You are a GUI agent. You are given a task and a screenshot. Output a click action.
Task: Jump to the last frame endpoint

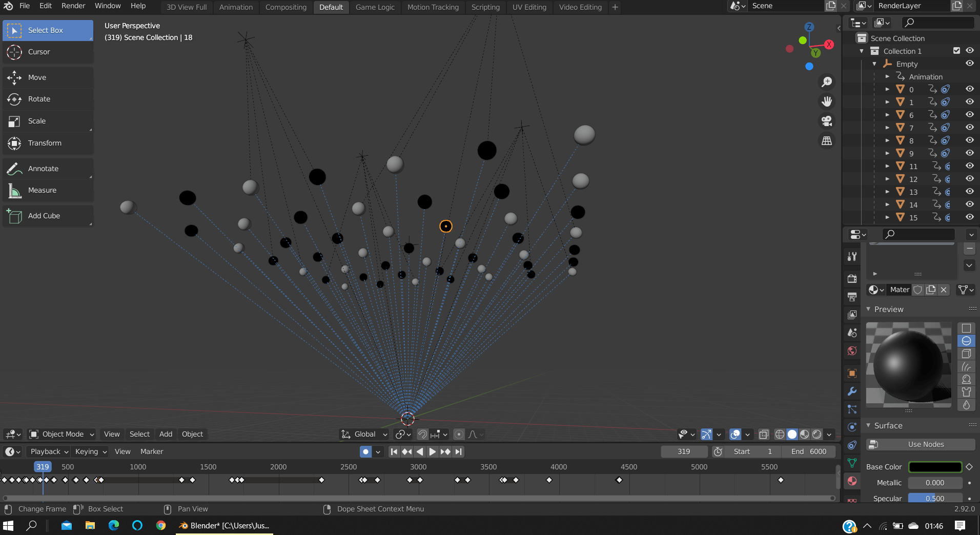459,451
